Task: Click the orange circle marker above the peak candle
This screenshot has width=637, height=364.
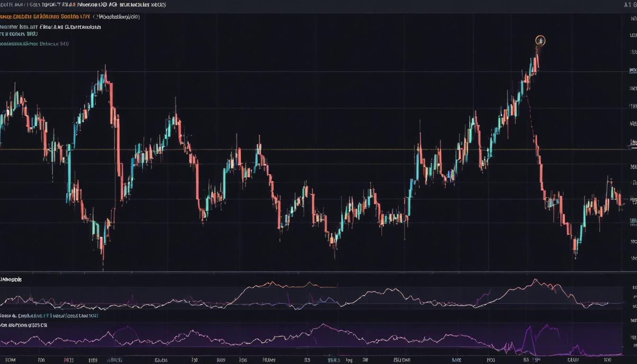Action: point(540,40)
